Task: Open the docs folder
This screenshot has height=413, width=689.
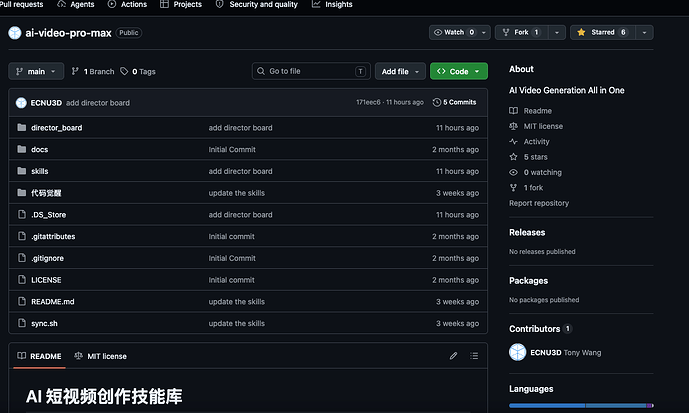Action: pos(40,149)
